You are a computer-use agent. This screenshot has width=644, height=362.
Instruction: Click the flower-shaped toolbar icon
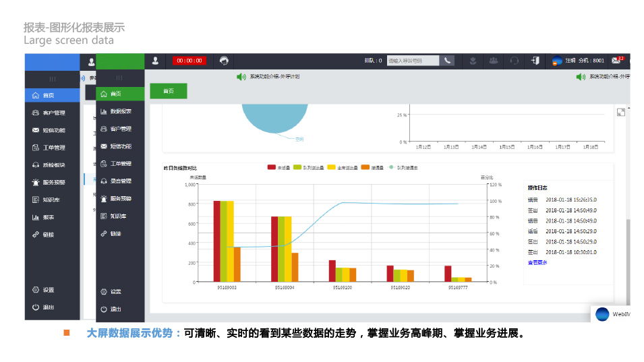pos(473,61)
